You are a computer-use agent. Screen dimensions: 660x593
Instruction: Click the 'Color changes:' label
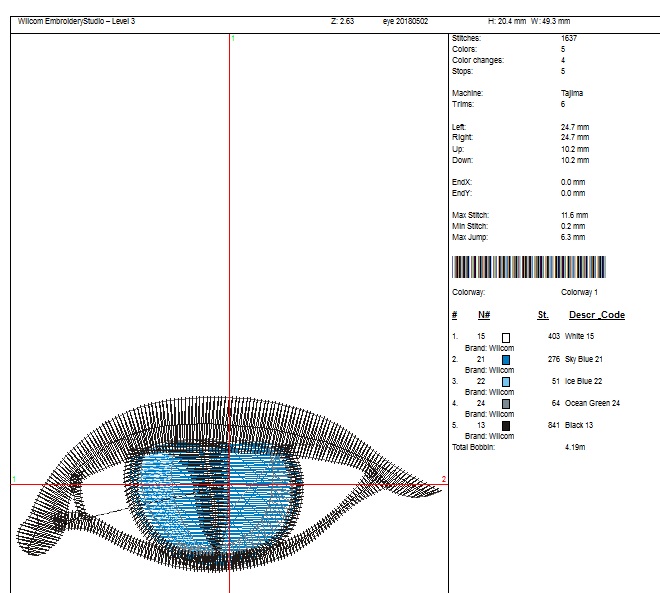click(478, 60)
